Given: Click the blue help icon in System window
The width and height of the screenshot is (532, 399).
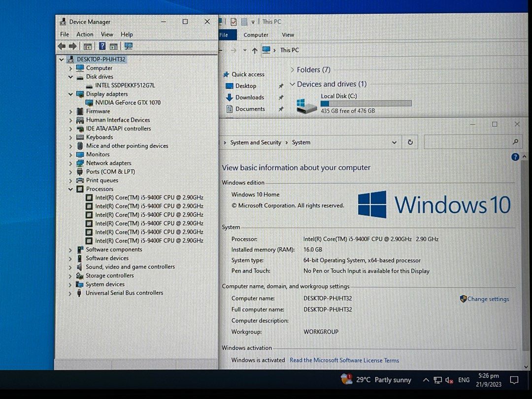Looking at the screenshot, I should pyautogui.click(x=515, y=157).
